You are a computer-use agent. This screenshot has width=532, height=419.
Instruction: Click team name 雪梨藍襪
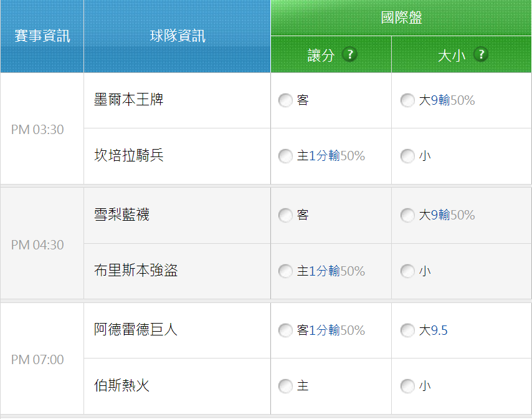[122, 214]
